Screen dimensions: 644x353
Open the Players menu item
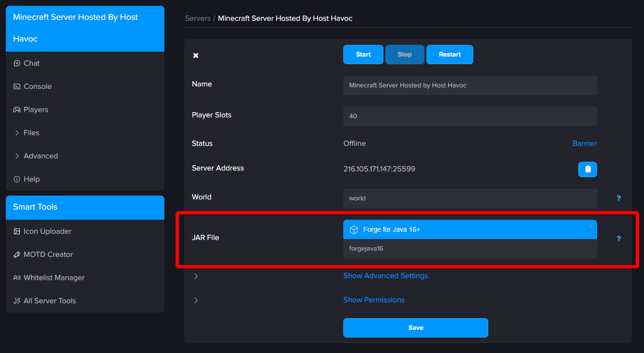pos(85,110)
